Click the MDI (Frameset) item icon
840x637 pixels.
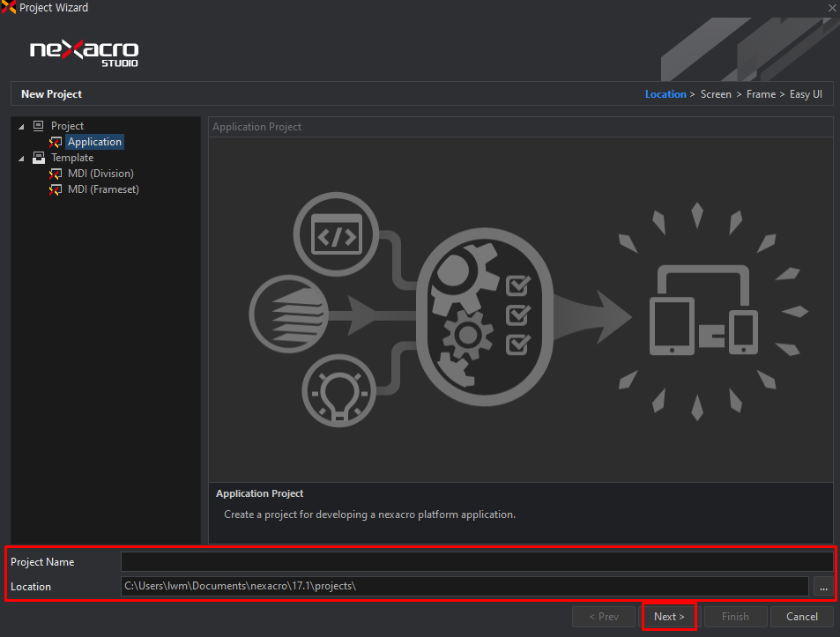[x=56, y=189]
